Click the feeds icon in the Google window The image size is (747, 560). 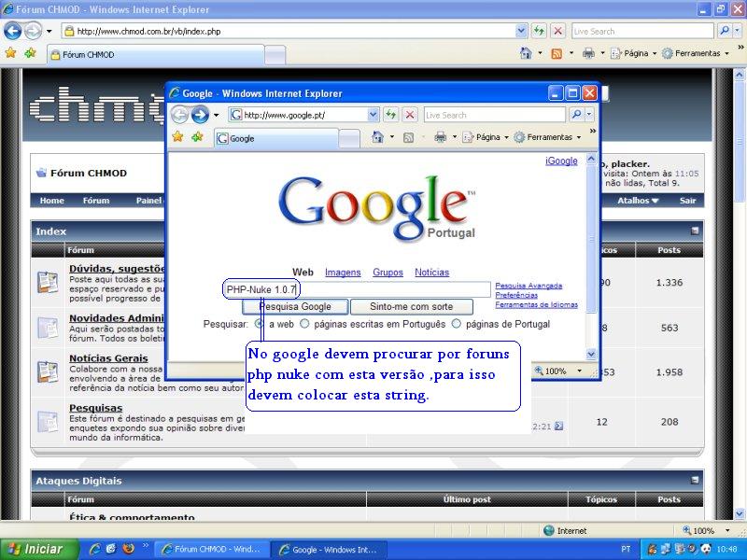408,137
